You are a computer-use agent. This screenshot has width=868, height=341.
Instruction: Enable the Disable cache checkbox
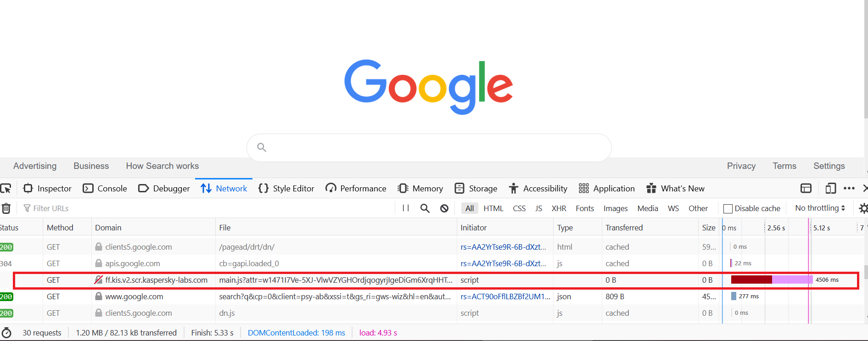pos(728,209)
